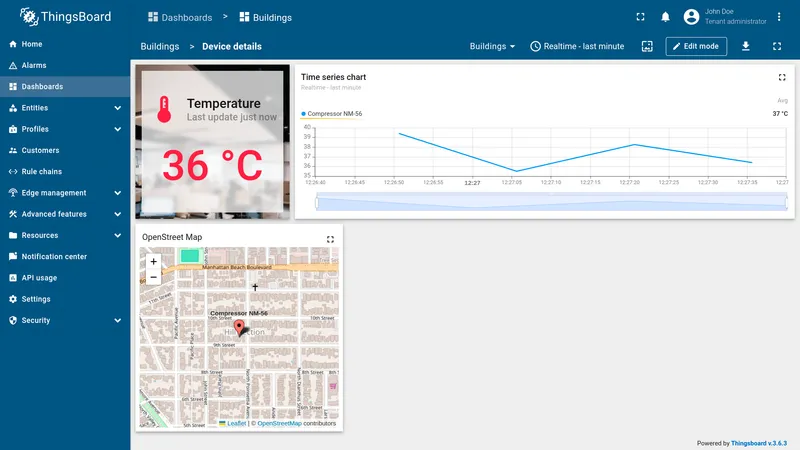Open the top-right three-dot menu
Viewport: 800px width, 450px height.
click(x=779, y=17)
